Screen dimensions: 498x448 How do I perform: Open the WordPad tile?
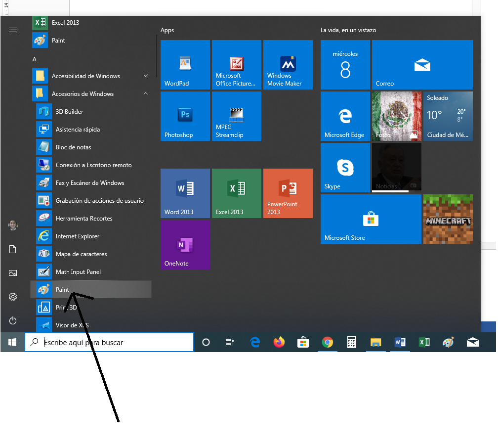point(185,65)
